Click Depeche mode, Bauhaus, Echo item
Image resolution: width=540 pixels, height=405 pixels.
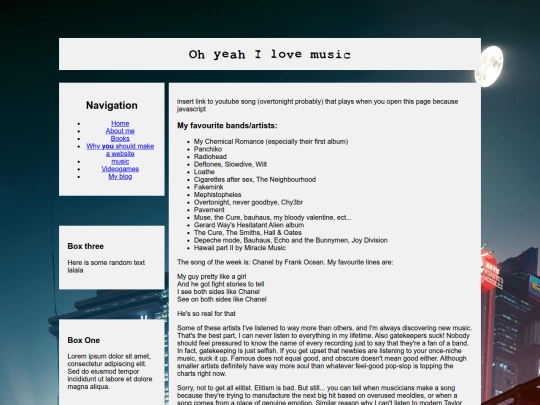point(291,240)
